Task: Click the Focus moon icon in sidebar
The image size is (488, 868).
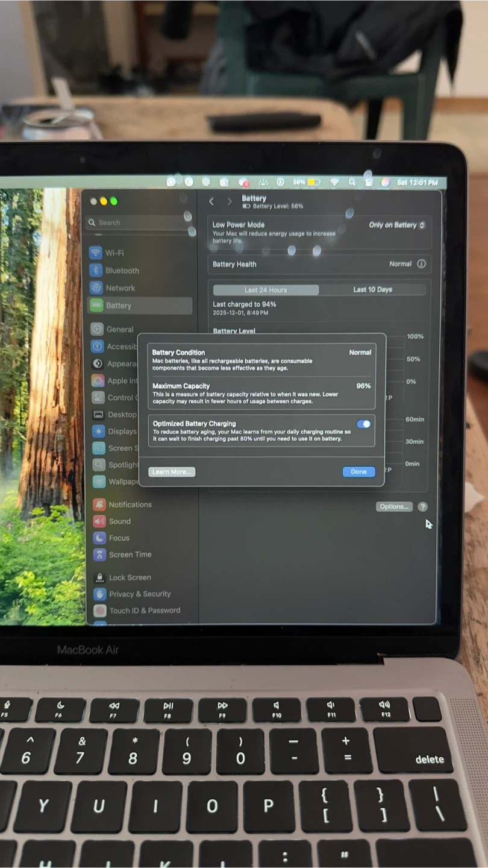Action: (99, 538)
